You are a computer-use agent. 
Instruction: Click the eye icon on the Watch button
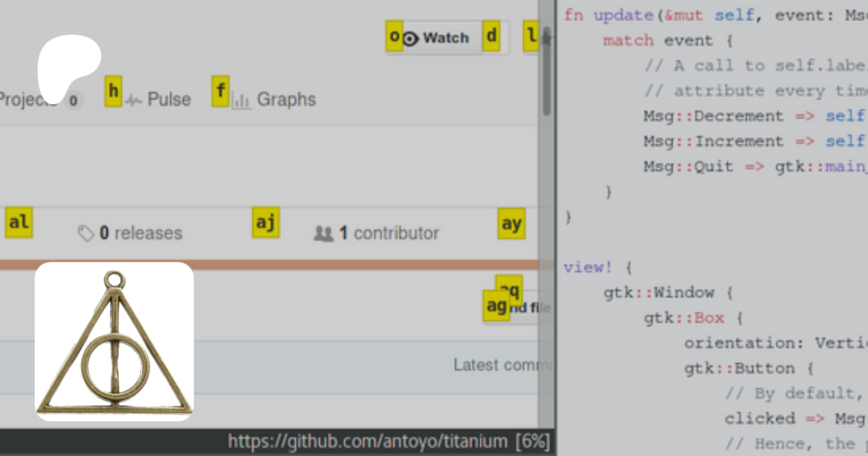click(410, 39)
